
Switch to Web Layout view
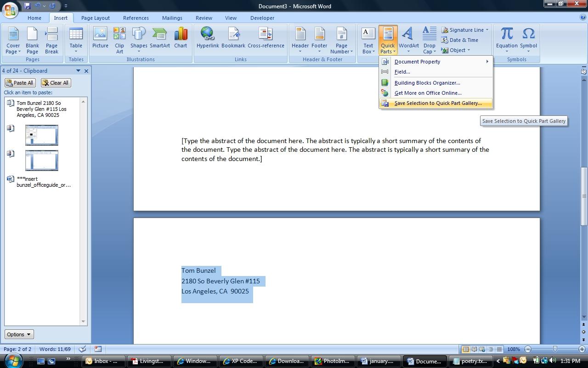tap(482, 349)
